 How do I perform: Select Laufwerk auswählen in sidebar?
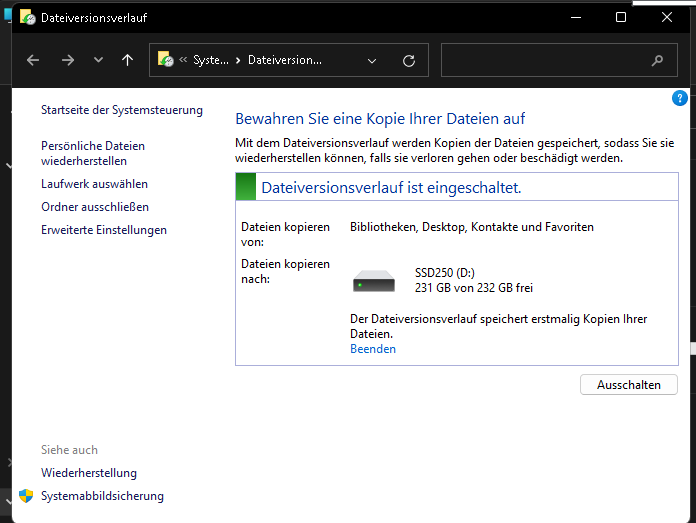(94, 184)
